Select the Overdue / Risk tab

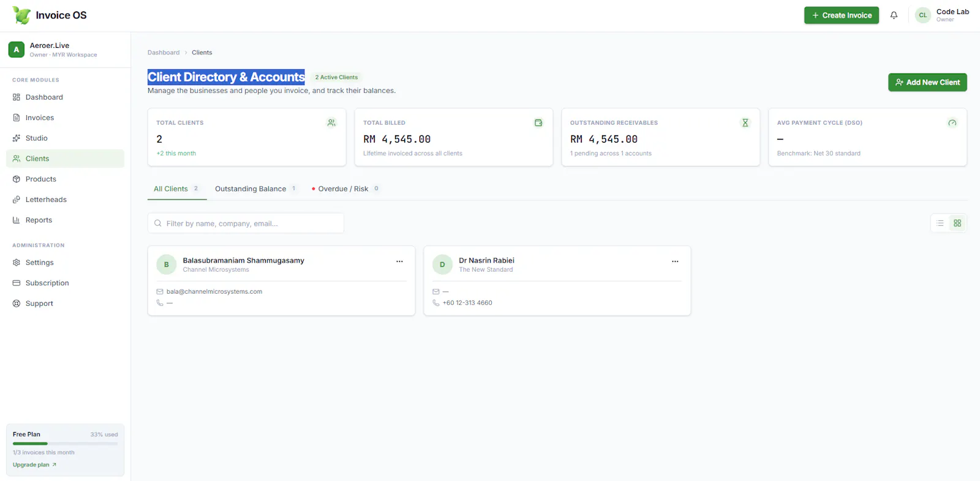(x=345, y=189)
